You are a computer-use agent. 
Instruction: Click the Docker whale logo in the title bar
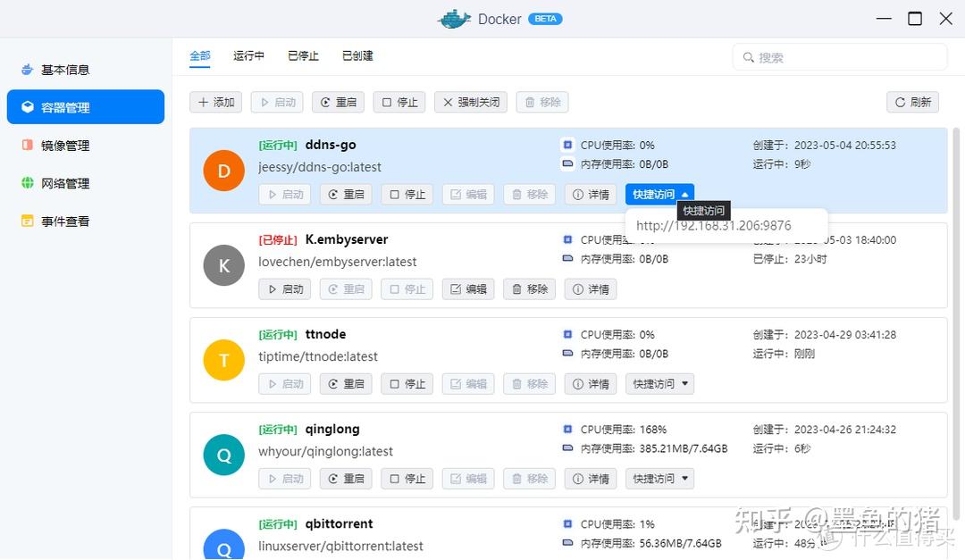click(x=454, y=18)
